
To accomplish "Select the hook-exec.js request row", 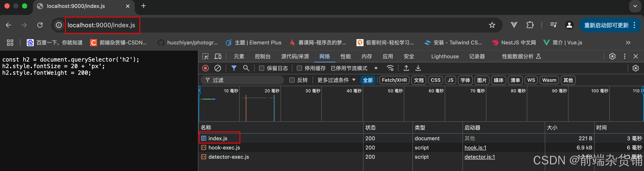I will click(x=421, y=148).
